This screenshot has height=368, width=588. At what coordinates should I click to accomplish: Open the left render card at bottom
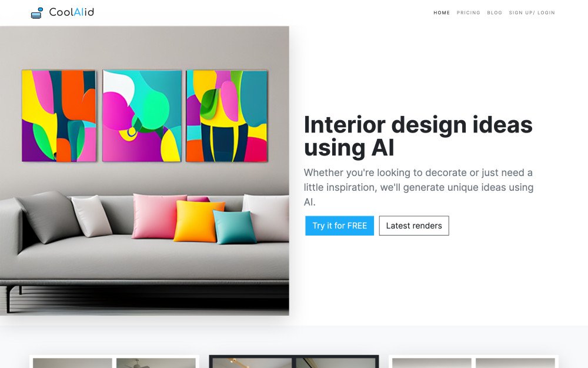click(114, 362)
